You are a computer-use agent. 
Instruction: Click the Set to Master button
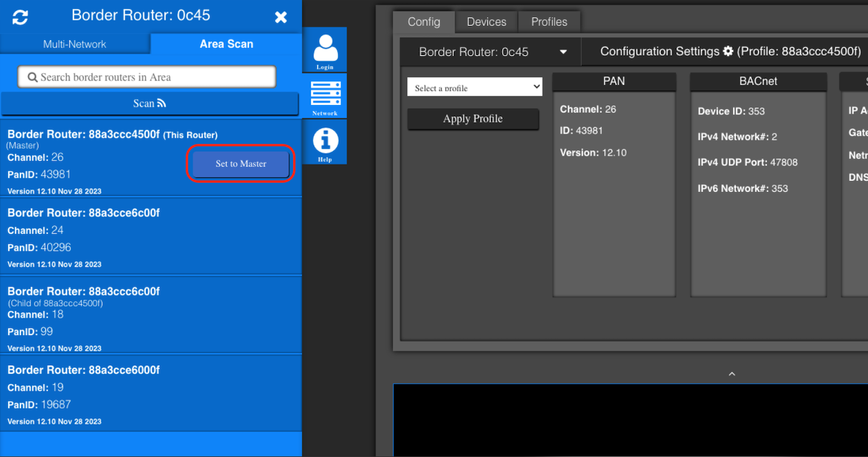tap(241, 164)
